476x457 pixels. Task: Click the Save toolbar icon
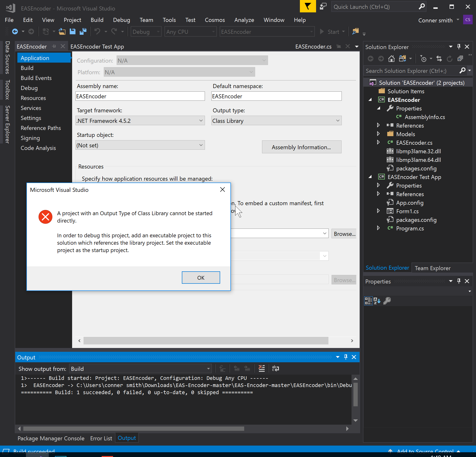[72, 32]
